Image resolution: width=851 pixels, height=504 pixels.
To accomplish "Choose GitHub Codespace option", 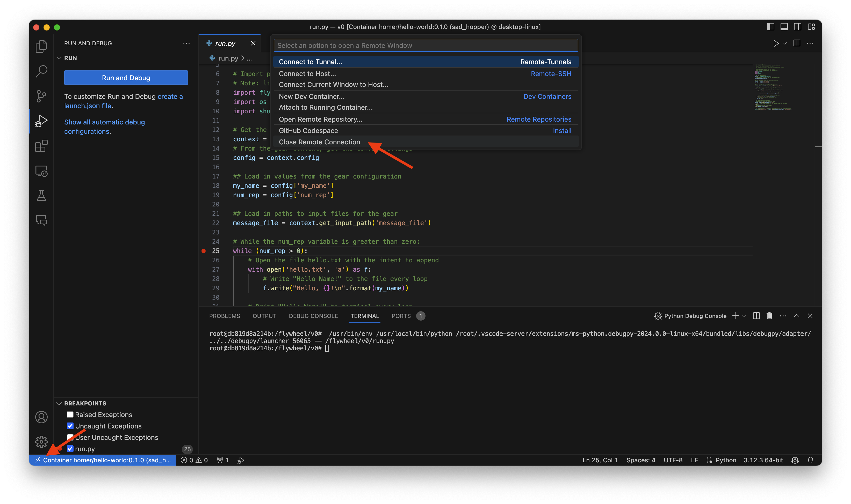I will 425,131.
